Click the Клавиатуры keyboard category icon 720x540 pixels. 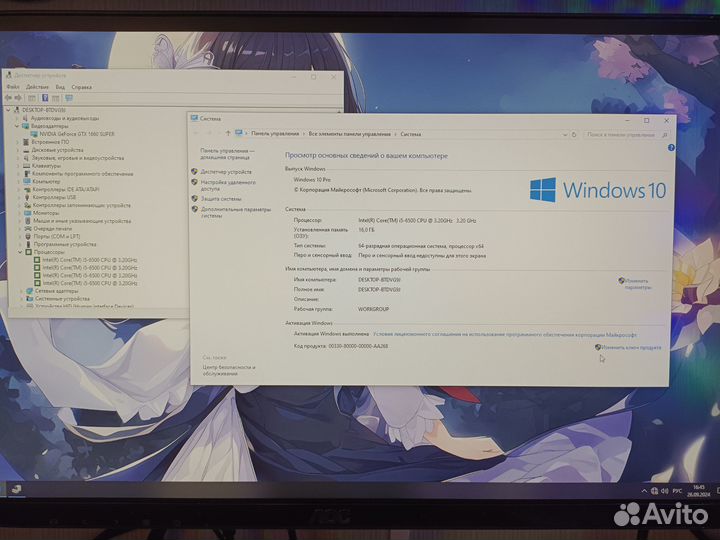pyautogui.click(x=27, y=166)
